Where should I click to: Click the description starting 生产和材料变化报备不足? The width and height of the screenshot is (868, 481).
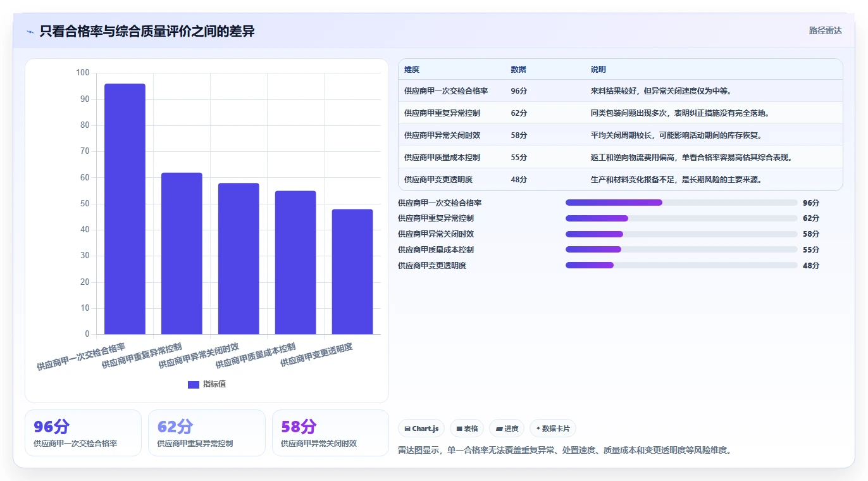[676, 180]
